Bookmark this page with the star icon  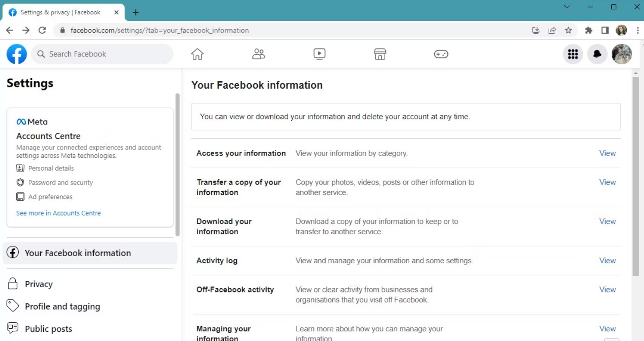tap(568, 30)
